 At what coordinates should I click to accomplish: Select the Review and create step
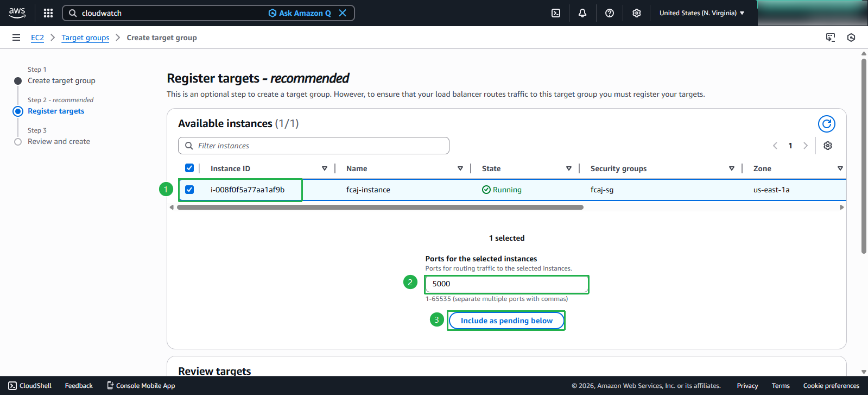[x=59, y=141]
